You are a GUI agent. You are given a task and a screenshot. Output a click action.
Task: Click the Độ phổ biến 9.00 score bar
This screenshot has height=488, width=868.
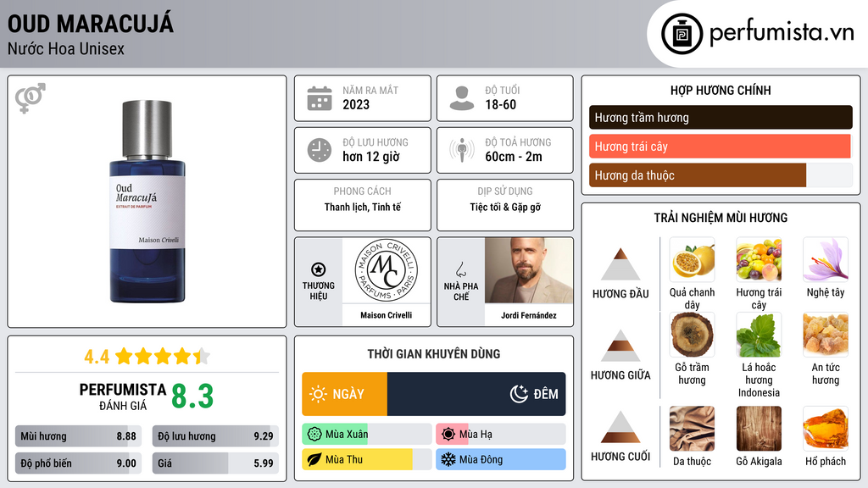point(78,463)
